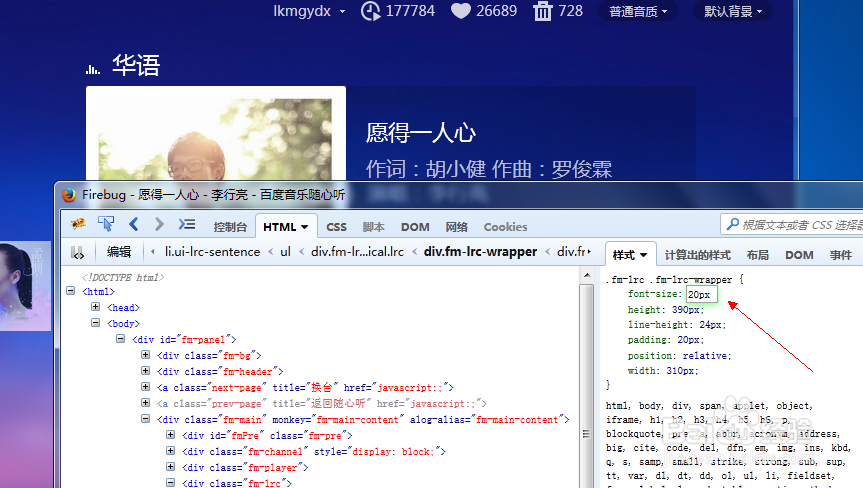Select div.fm-lrc-wrapper breadcrumb
The image size is (863, 488).
pyautogui.click(x=480, y=252)
